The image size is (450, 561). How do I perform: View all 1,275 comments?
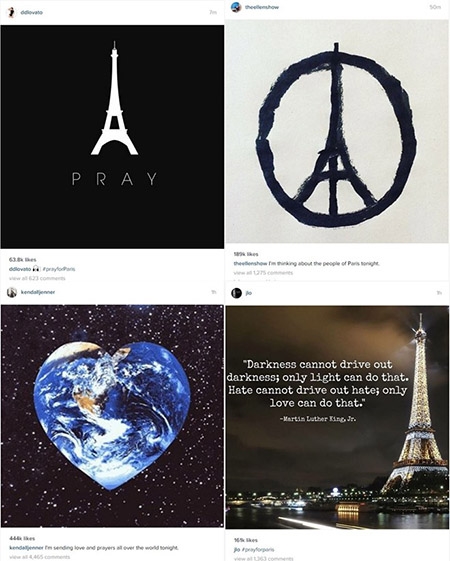point(263,273)
